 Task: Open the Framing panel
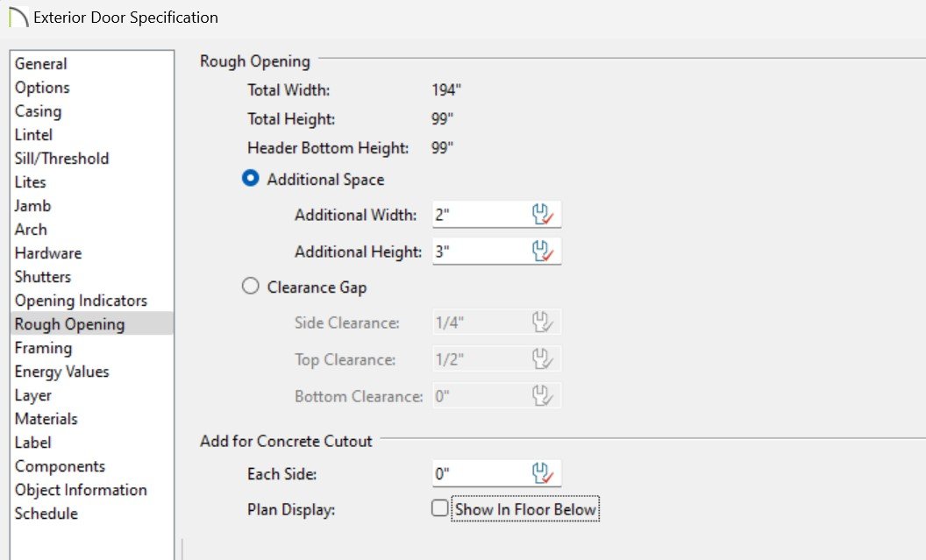point(43,348)
